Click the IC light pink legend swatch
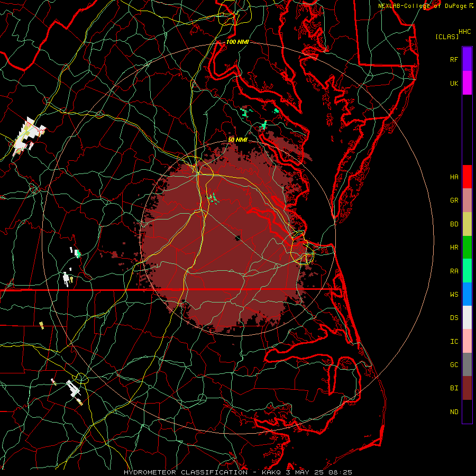The width and height of the screenshot is (476, 476). coord(467,341)
